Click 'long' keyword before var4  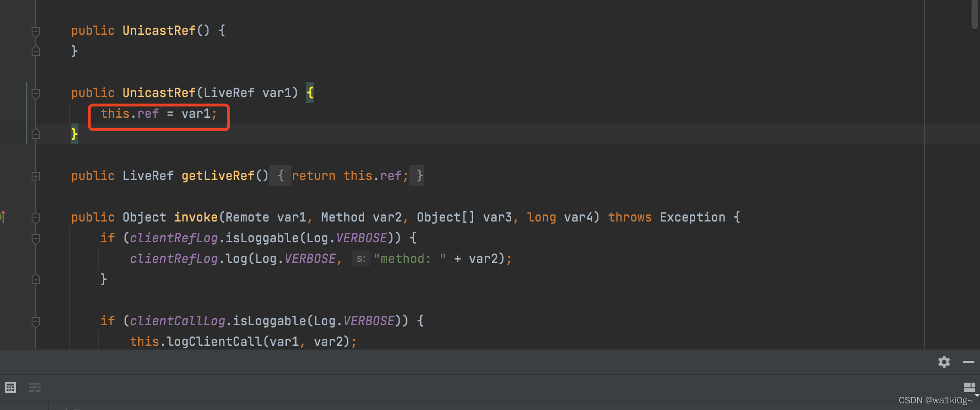pyautogui.click(x=541, y=217)
